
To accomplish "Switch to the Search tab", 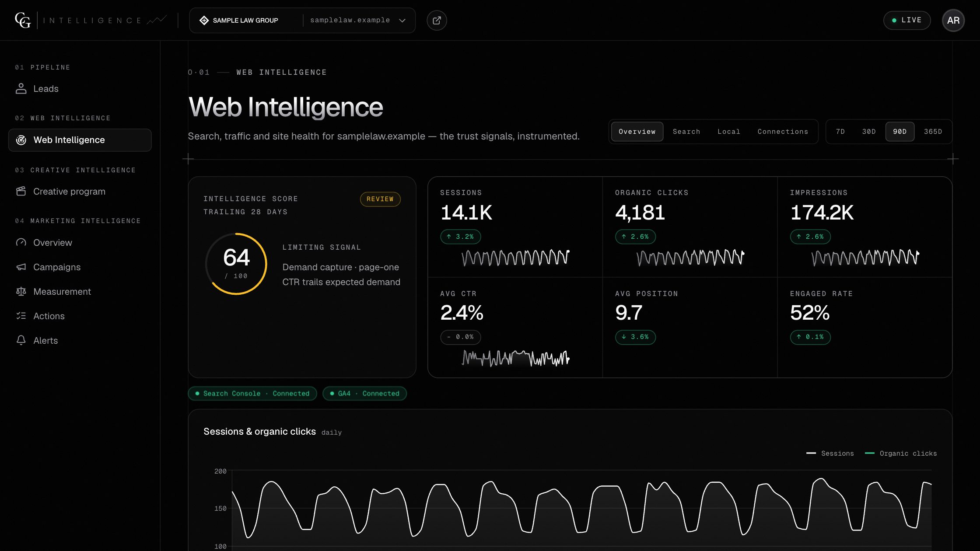I will click(x=686, y=132).
